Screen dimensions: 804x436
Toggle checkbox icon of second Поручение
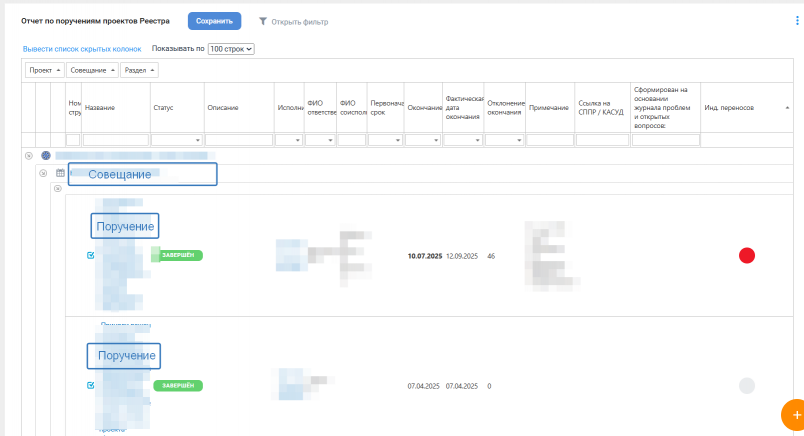(91, 385)
